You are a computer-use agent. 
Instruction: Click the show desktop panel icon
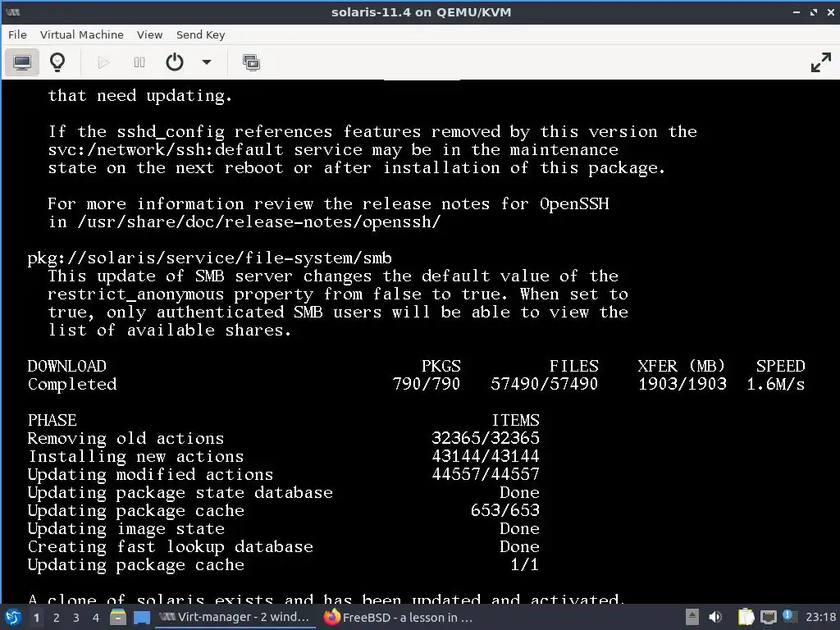coord(141,617)
